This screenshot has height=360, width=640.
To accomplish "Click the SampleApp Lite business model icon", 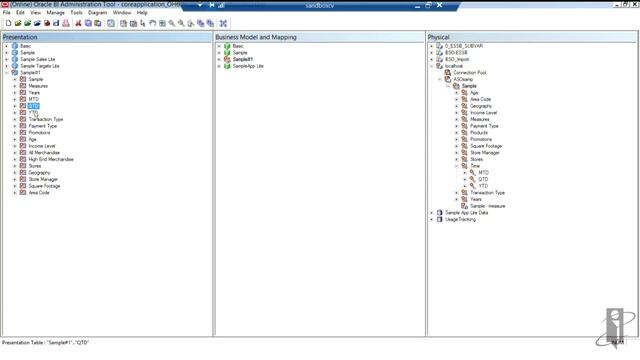I will [x=227, y=66].
